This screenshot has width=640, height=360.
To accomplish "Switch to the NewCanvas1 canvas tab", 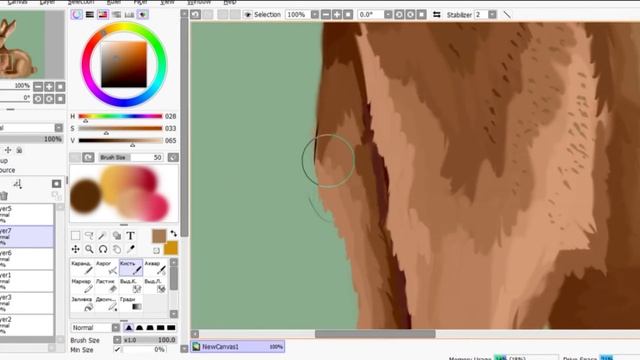I will (238, 347).
